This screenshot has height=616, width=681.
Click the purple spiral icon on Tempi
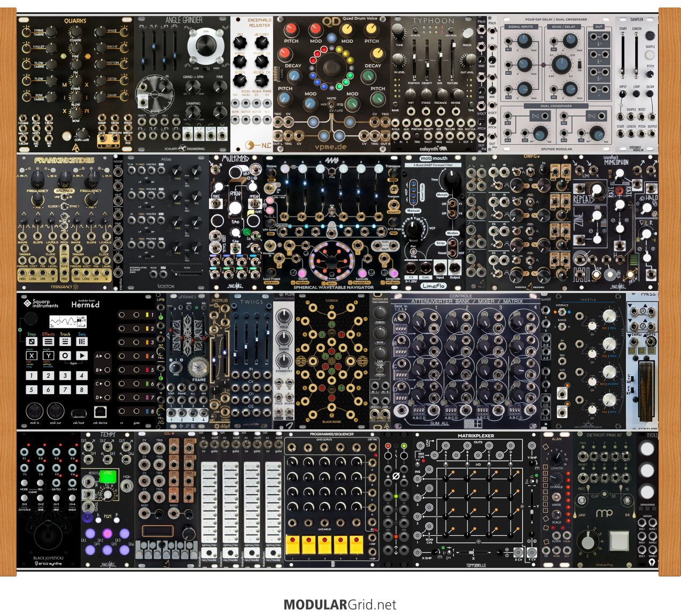click(x=88, y=518)
